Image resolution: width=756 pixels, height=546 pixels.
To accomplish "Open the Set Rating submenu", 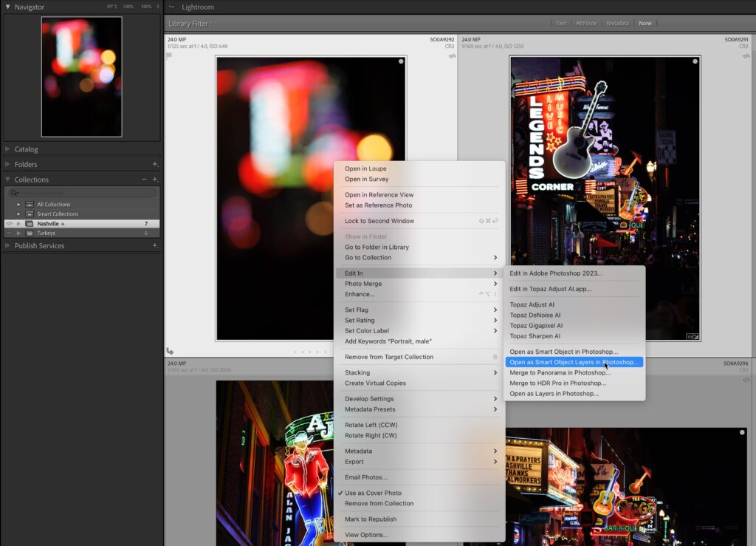I will (x=419, y=320).
